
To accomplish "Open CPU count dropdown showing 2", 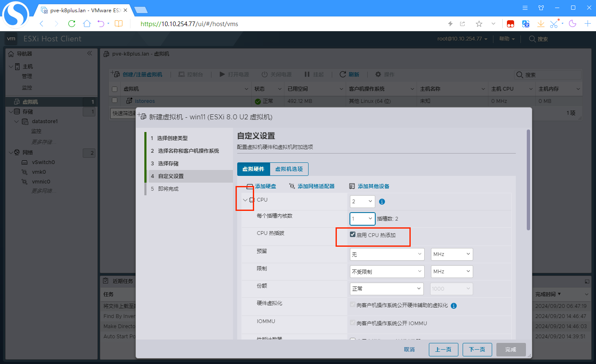I will click(x=363, y=202).
